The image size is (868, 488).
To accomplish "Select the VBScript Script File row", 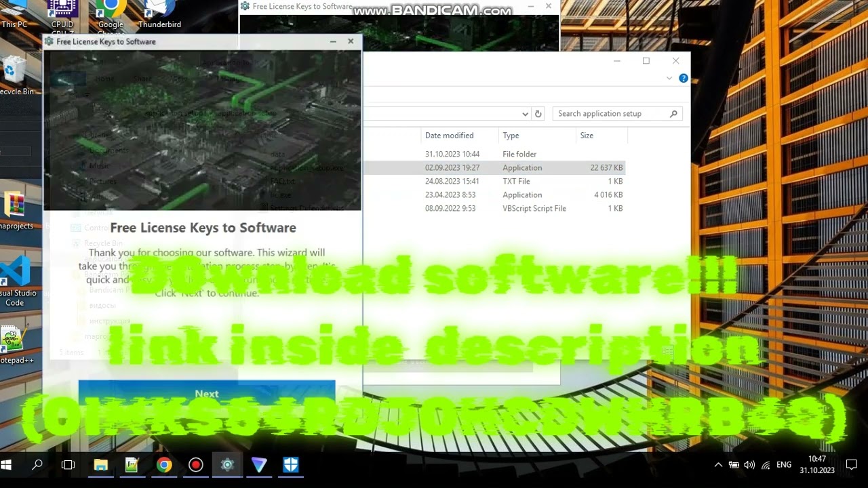I will tap(494, 208).
